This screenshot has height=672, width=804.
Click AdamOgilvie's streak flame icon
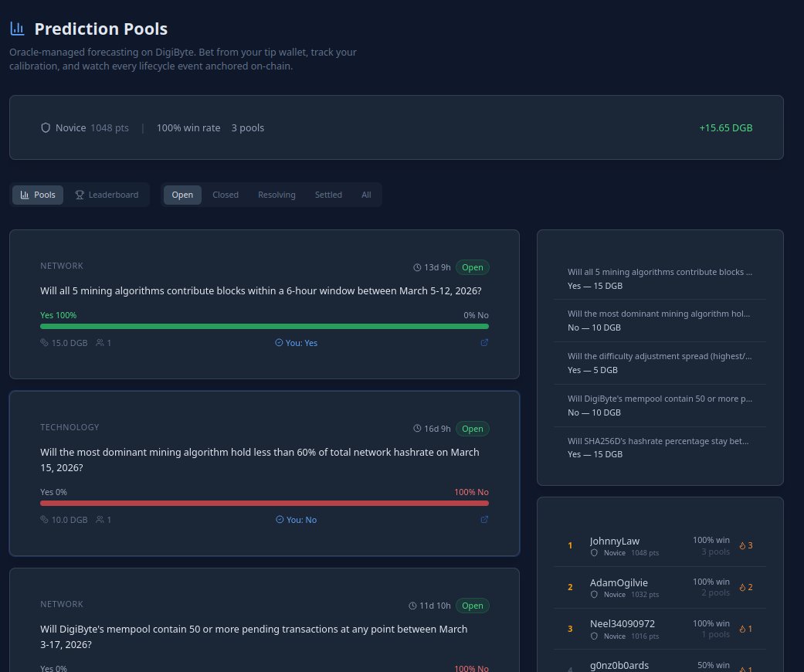(742, 587)
